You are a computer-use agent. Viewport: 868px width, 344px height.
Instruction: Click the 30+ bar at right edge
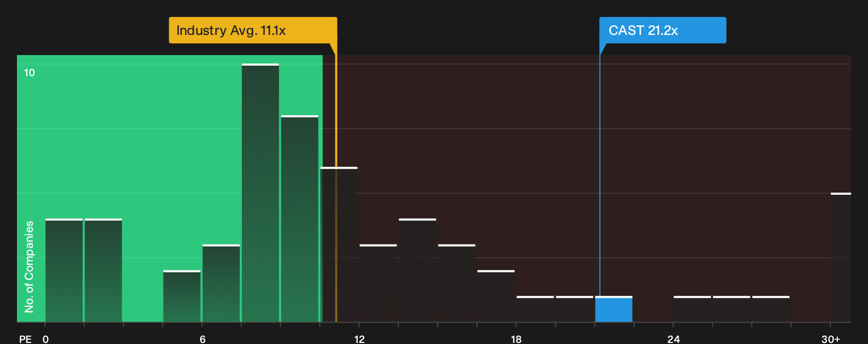tap(841, 257)
